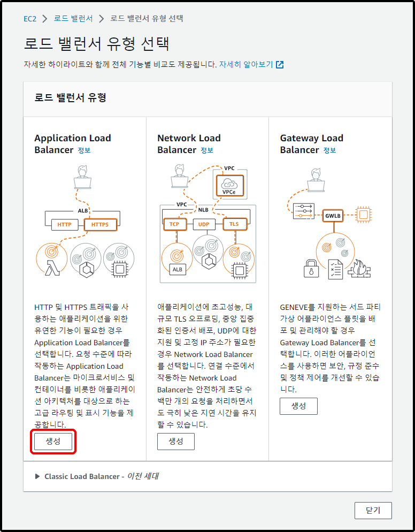Click the Gateway Load Balancer card title
415x532 pixels.
click(312, 144)
